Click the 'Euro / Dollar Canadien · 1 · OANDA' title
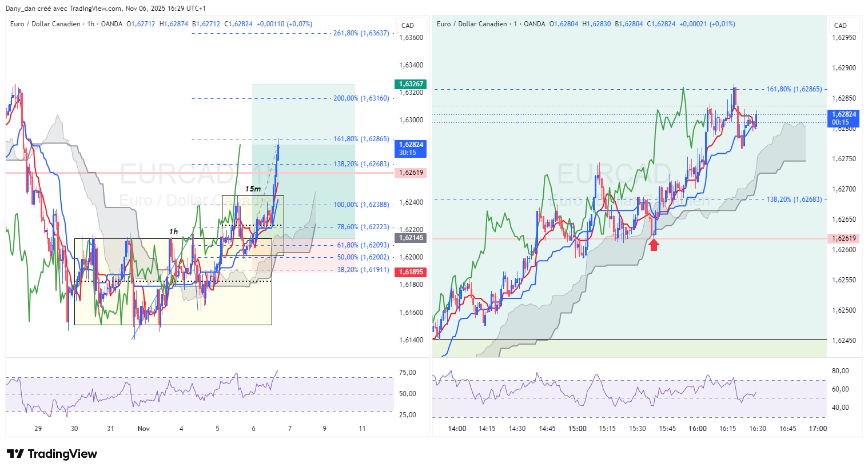Viewport: 868px width, 471px height. tap(491, 24)
